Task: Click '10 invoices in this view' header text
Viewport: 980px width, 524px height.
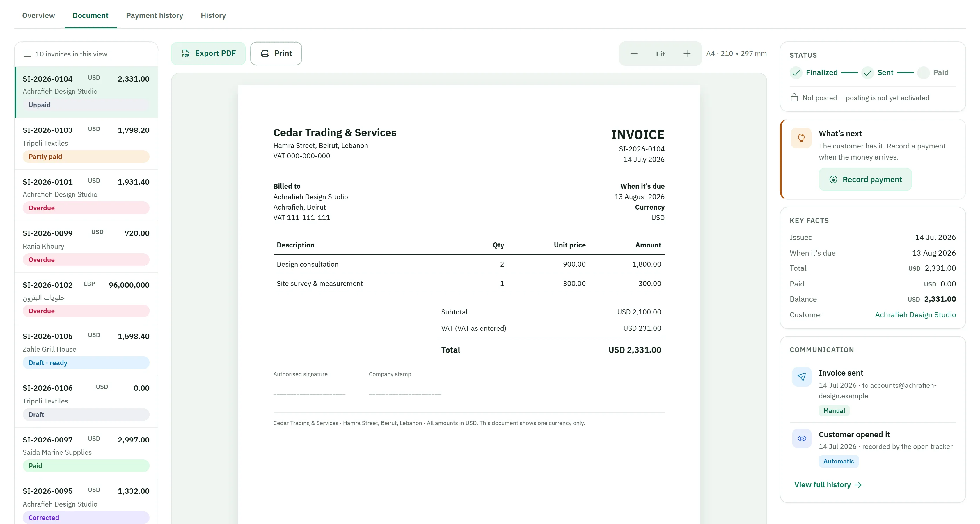Action: click(71, 54)
